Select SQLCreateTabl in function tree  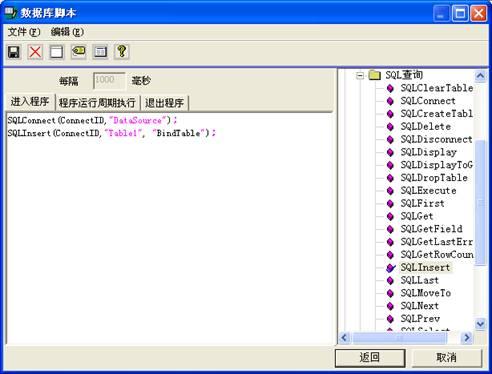437,114
